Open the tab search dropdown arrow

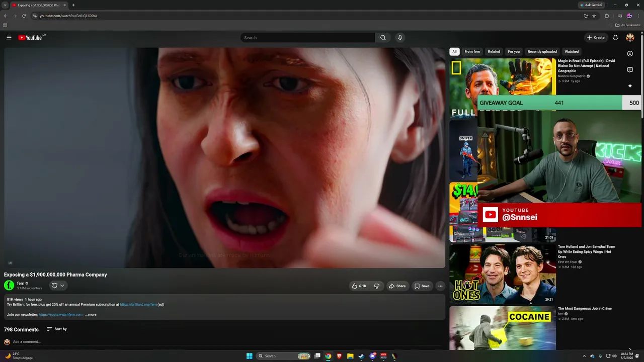pos(5,5)
